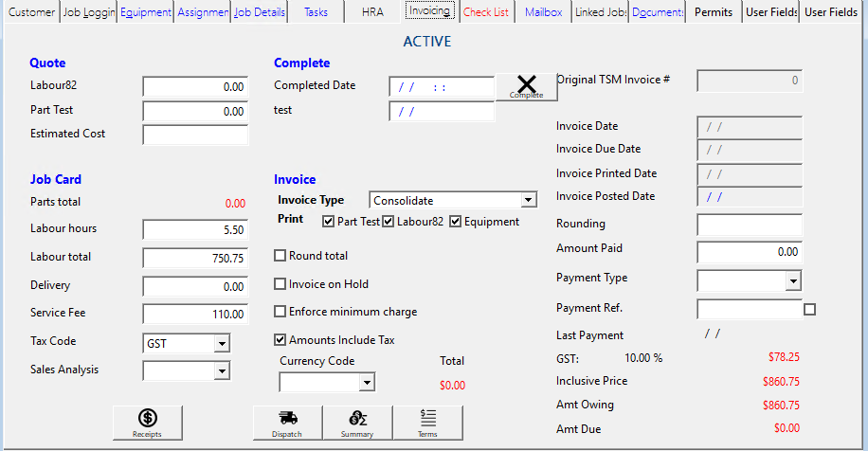Toggle the Part Test print checkbox
The width and height of the screenshot is (868, 451).
click(x=329, y=222)
